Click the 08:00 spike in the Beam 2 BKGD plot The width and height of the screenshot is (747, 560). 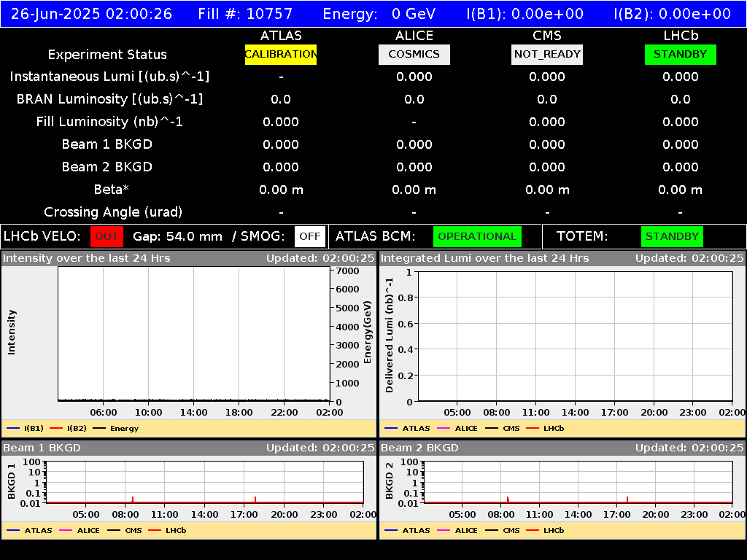click(x=508, y=499)
